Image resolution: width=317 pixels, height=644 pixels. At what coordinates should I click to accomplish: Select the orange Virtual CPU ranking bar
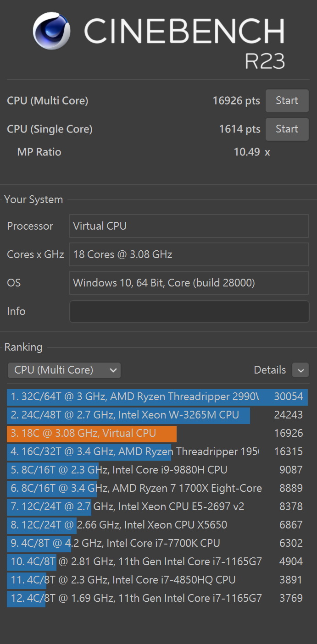pyautogui.click(x=92, y=433)
